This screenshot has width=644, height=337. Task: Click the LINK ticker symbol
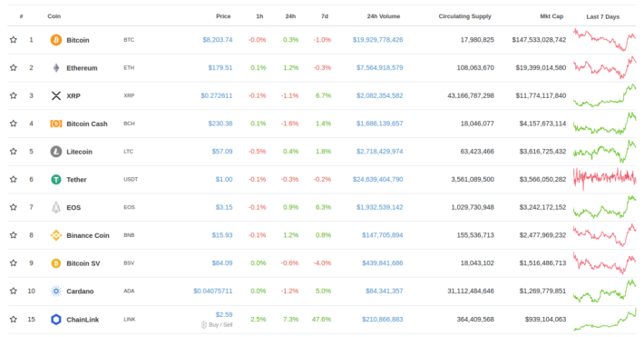(x=130, y=320)
